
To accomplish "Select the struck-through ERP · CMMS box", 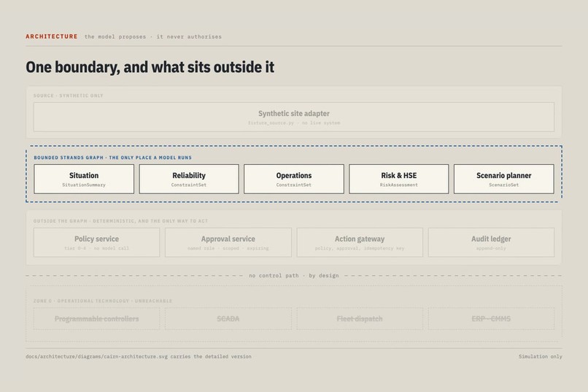I will tap(491, 319).
